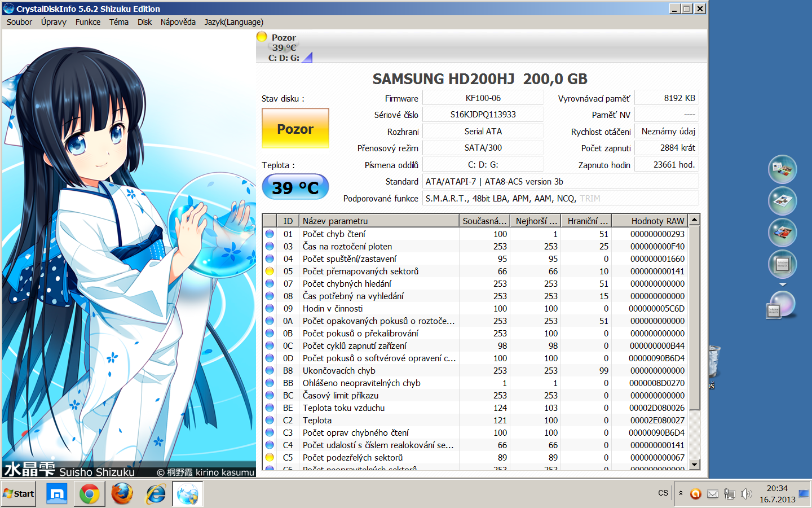Open the Soubor menu
The width and height of the screenshot is (812, 508).
(19, 22)
